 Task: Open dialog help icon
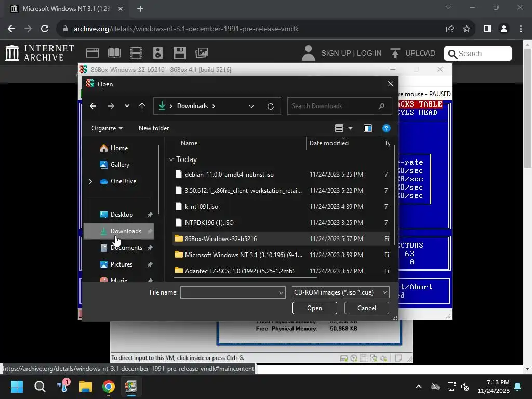[387, 128]
